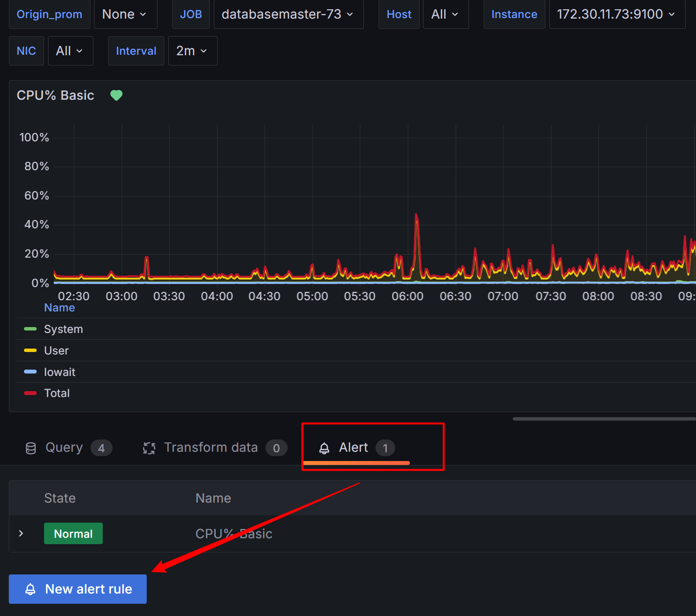Click the blue Iowait color swatch

click(x=30, y=372)
